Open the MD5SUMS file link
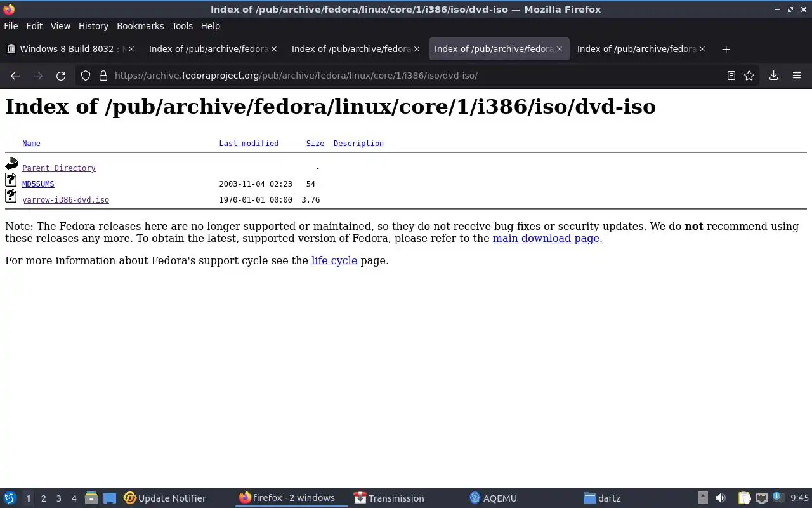The image size is (812, 508). (38, 184)
